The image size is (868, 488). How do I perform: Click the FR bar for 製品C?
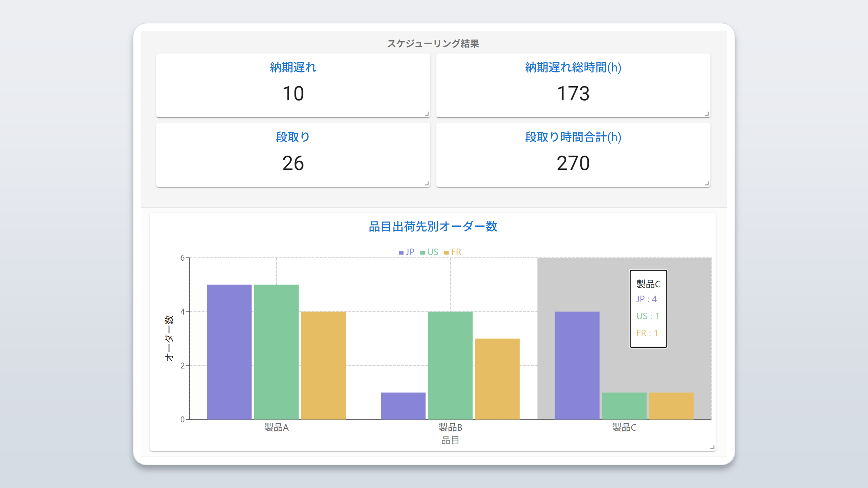click(x=671, y=406)
